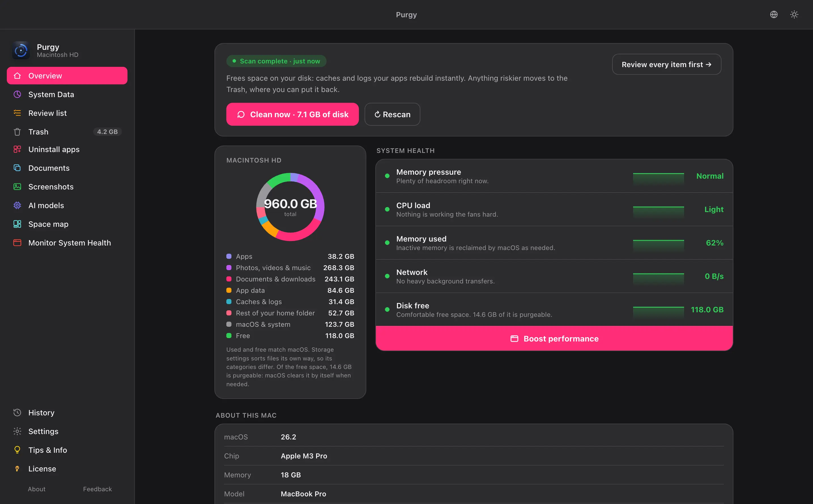Click the Trash bin icon
This screenshot has width=813, height=504.
(17, 132)
